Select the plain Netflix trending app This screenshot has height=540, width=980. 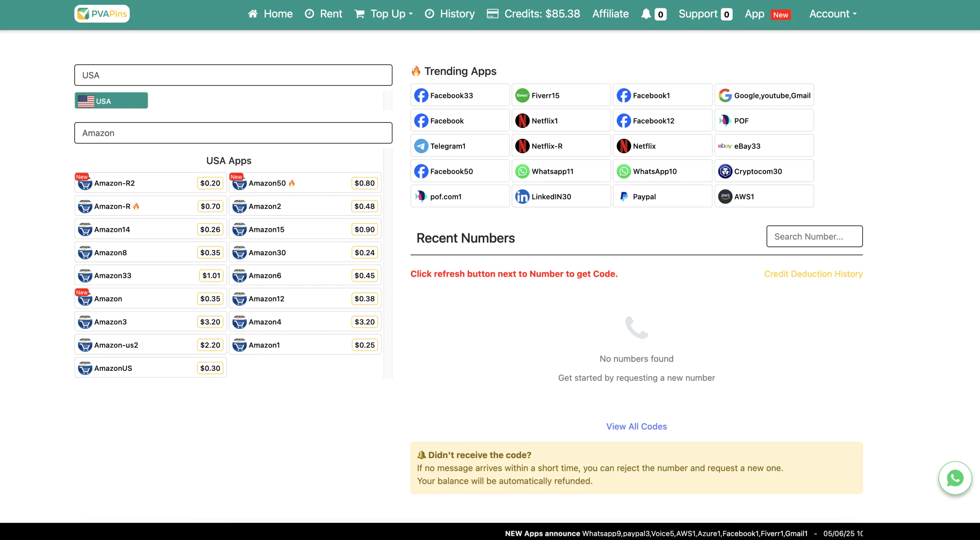[x=663, y=146]
